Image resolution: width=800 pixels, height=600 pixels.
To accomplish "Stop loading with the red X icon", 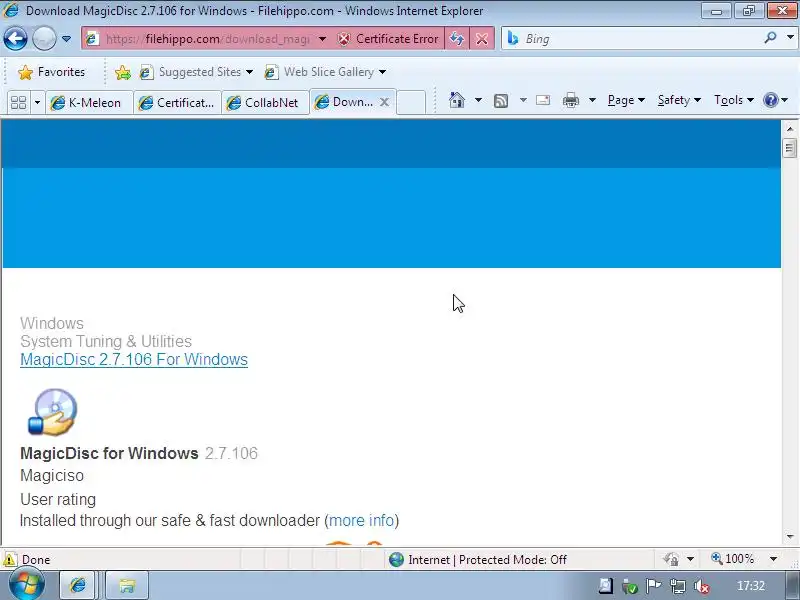I will (x=482, y=39).
